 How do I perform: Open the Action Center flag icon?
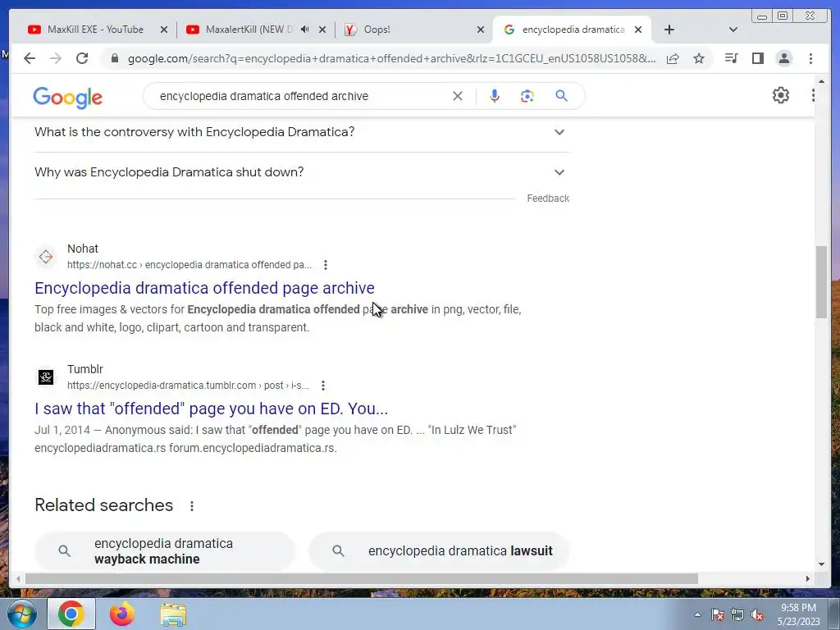[718, 615]
